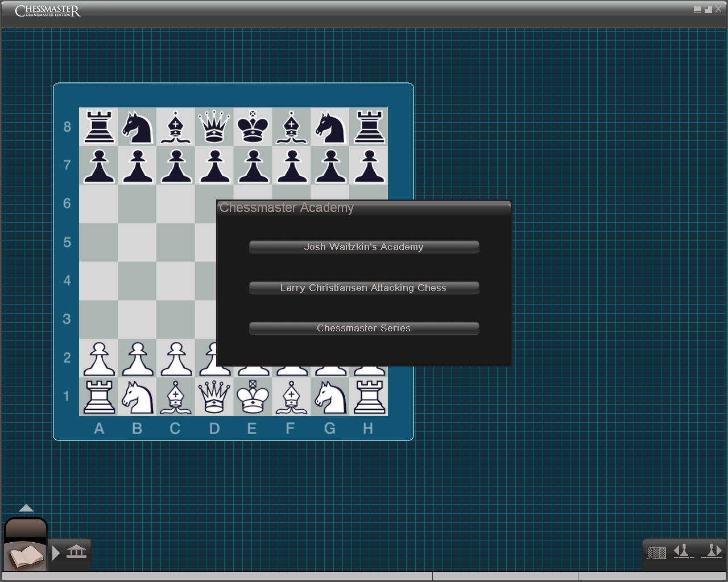Select Larry Christiansen Attacking Chess
Viewport: 728px width, 582px height.
tap(364, 288)
